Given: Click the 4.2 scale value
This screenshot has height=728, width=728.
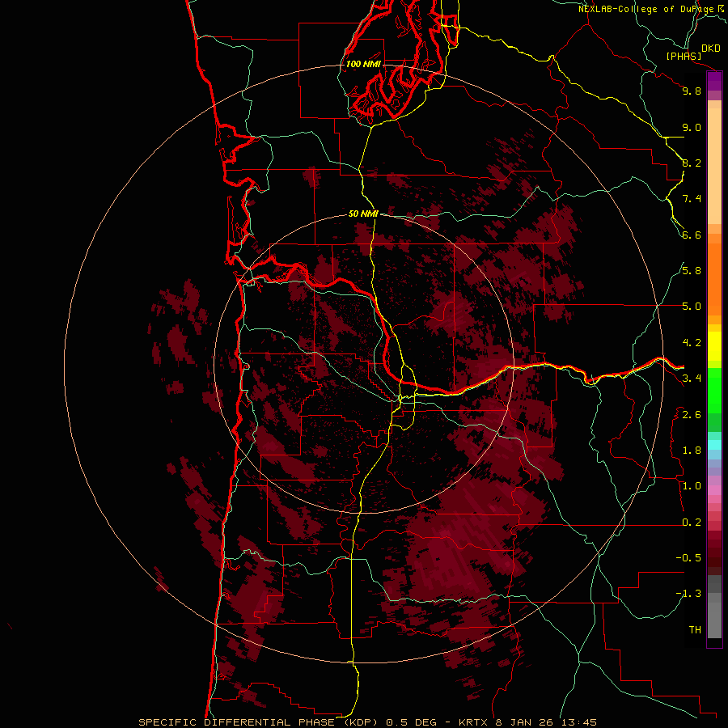Looking at the screenshot, I should (692, 343).
